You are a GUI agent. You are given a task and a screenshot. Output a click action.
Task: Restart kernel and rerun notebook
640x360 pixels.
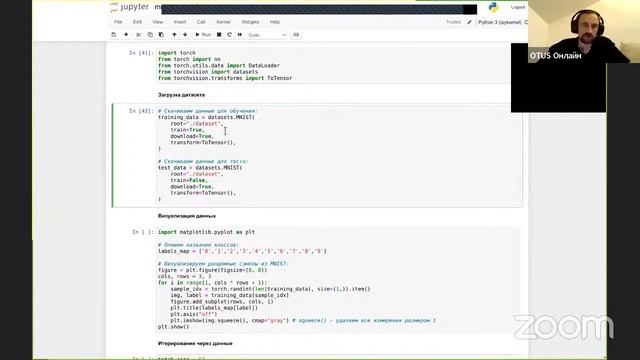(x=240, y=35)
